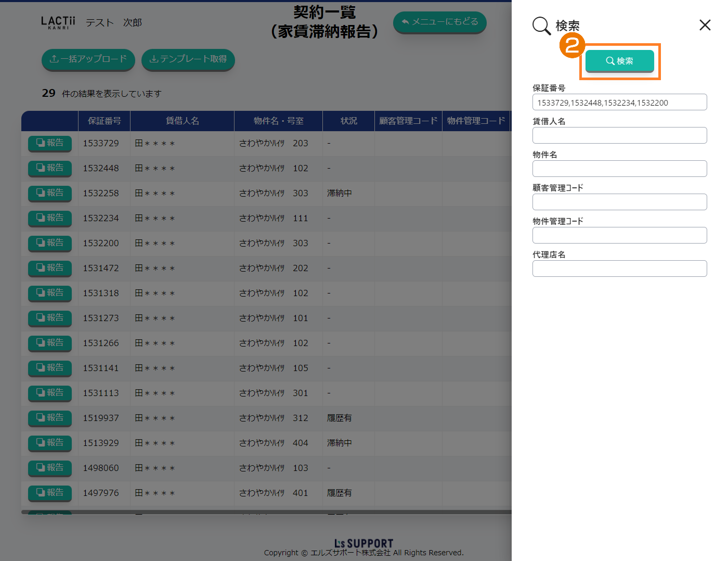Click 報告 button for row 1519937
Screen dimensions: 728x561
(50, 418)
